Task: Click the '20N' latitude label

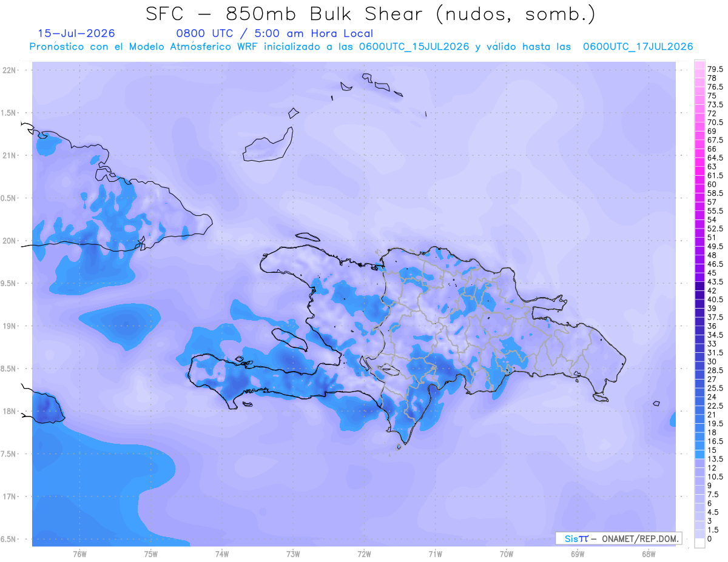Action: [x=10, y=241]
